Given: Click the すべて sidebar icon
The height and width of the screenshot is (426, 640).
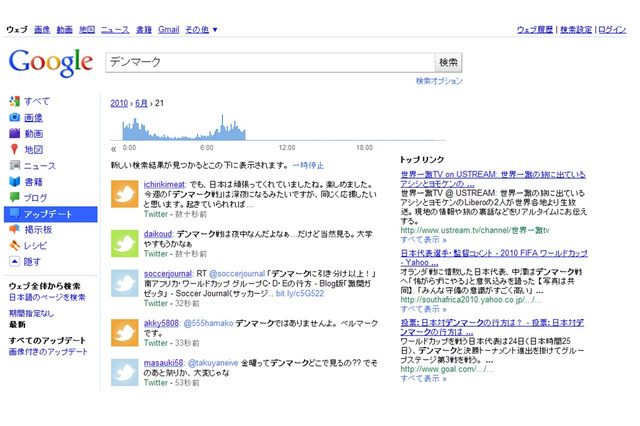Looking at the screenshot, I should 15,101.
